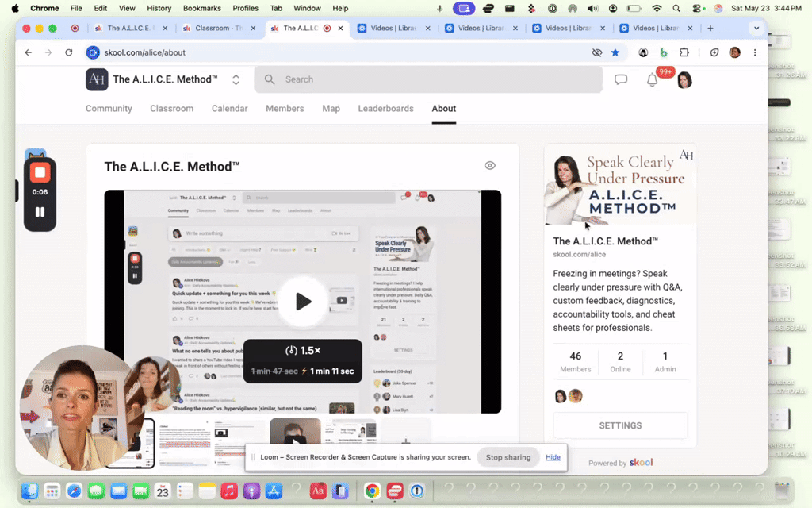Open the Chrome extensions puzzle icon
The height and width of the screenshot is (508, 812).
(684, 52)
